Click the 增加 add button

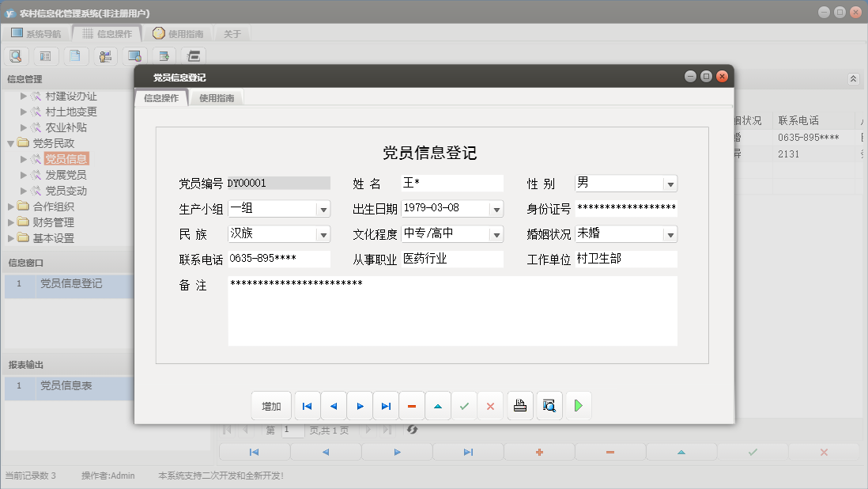271,405
